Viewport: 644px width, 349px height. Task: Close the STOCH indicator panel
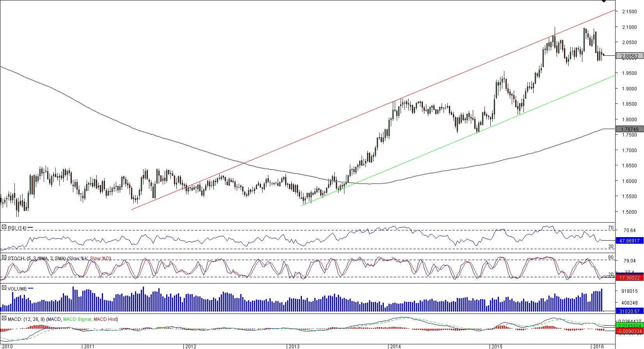[x=4, y=258]
